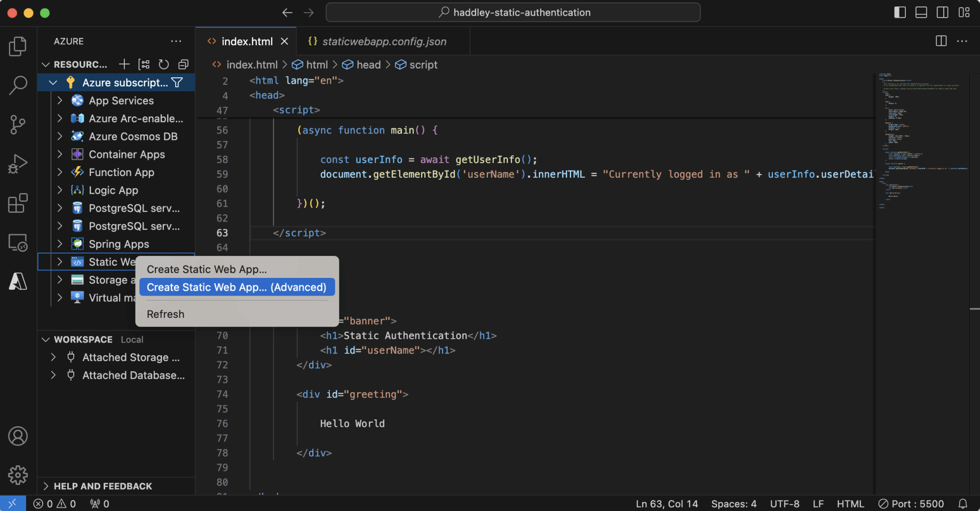This screenshot has width=980, height=511.
Task: Open the Source Control view
Action: tap(18, 125)
